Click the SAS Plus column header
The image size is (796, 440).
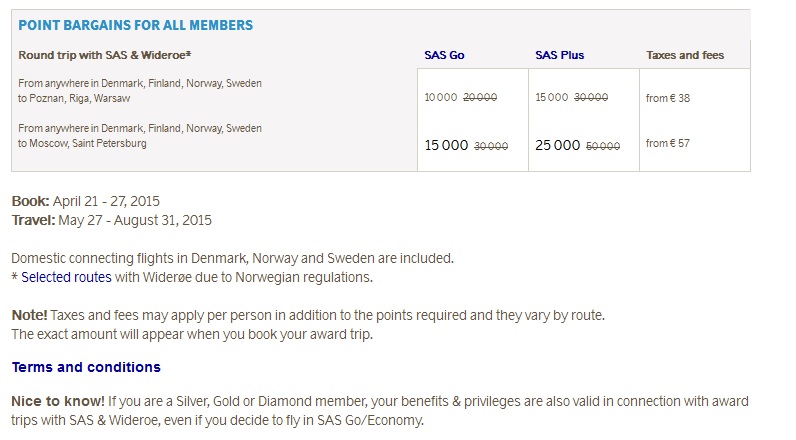tap(559, 55)
